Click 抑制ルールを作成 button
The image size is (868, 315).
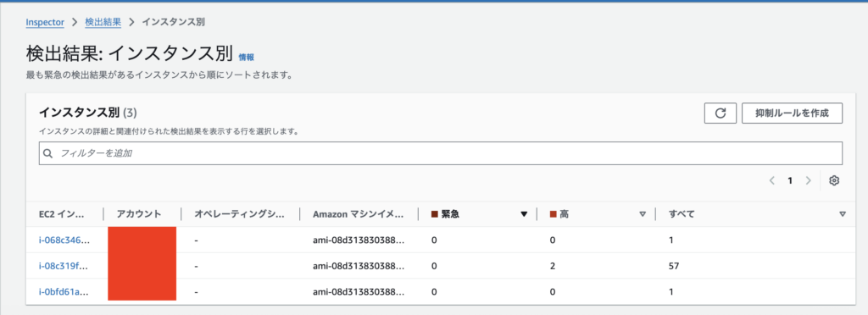tap(793, 113)
